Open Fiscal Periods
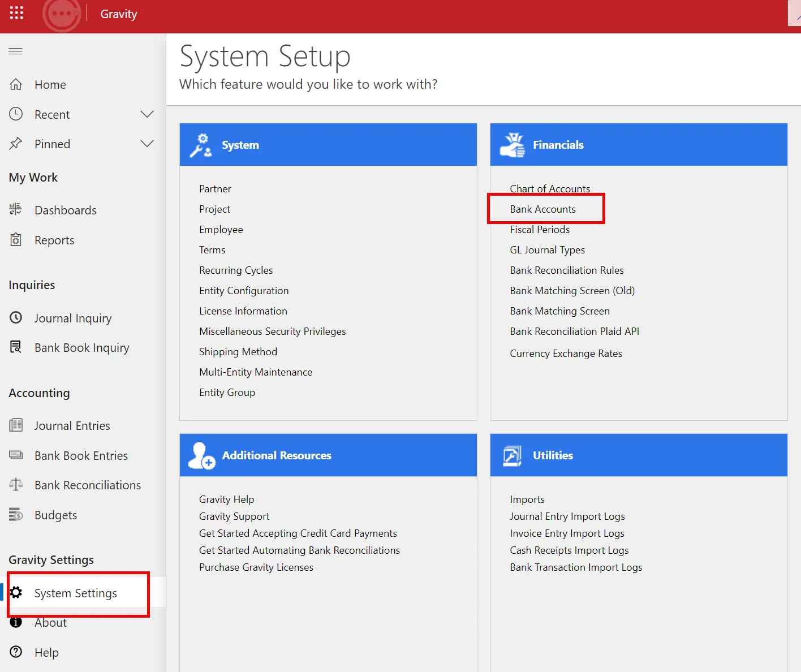Viewport: 801px width, 672px height. [x=540, y=230]
